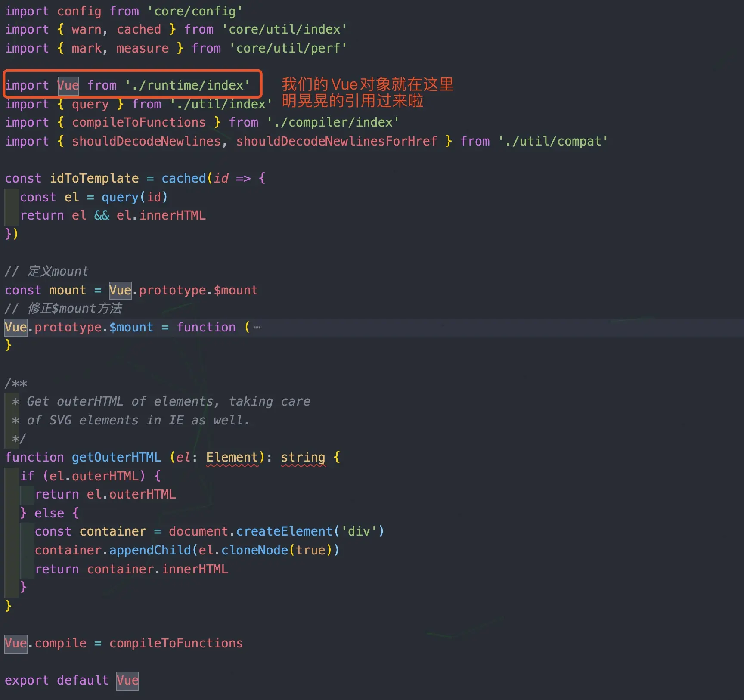Click the shouldDecodeNewlinesForHref import name
Viewport: 744px width, 700px height.
337,141
